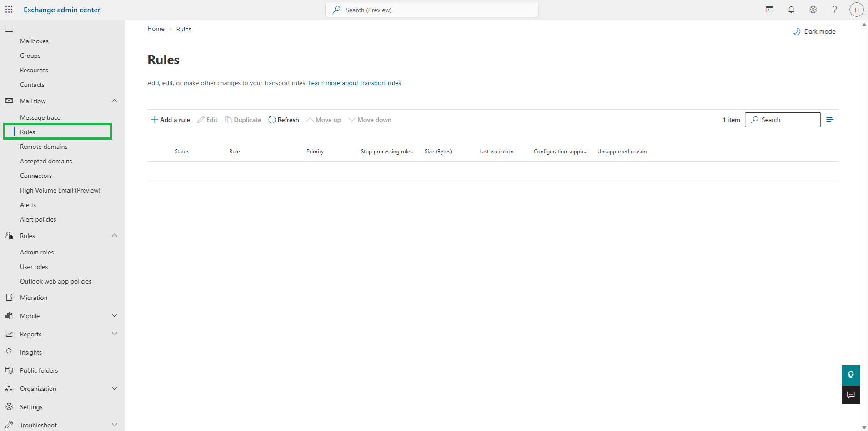Viewport: 868px width, 431px height.
Task: Open Alert policies in sidebar
Action: click(x=38, y=219)
